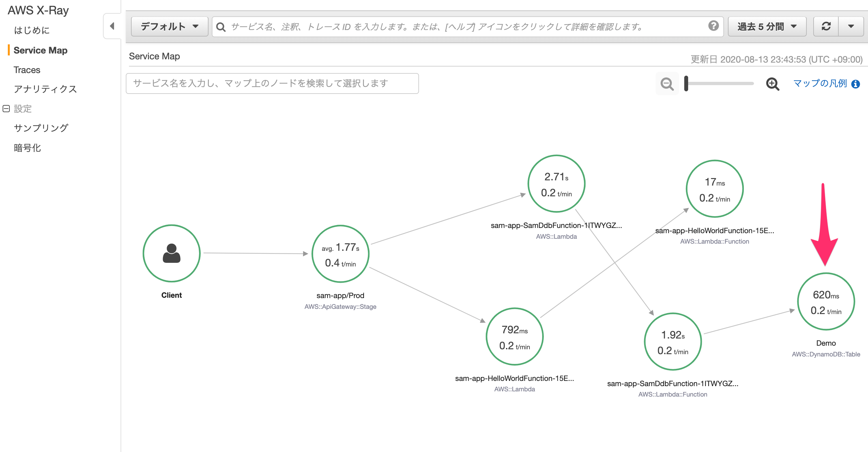
Task: Open 暗号化 settings
Action: click(x=27, y=148)
